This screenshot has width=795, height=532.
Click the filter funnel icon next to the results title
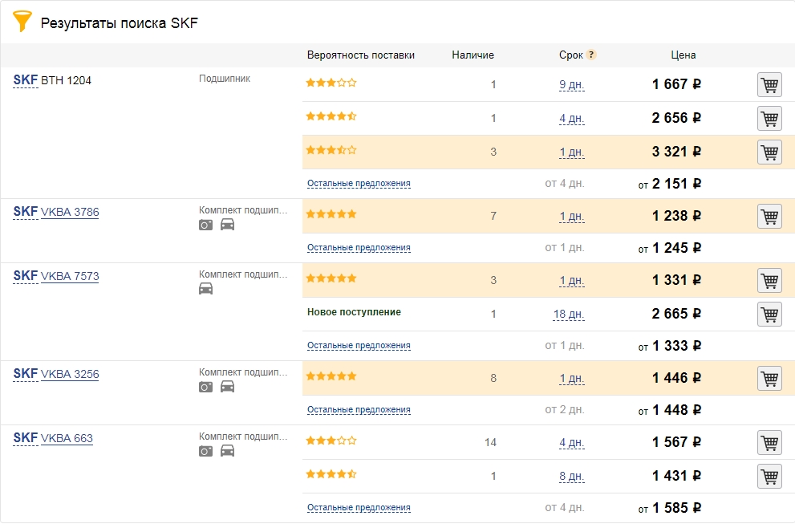(x=22, y=21)
